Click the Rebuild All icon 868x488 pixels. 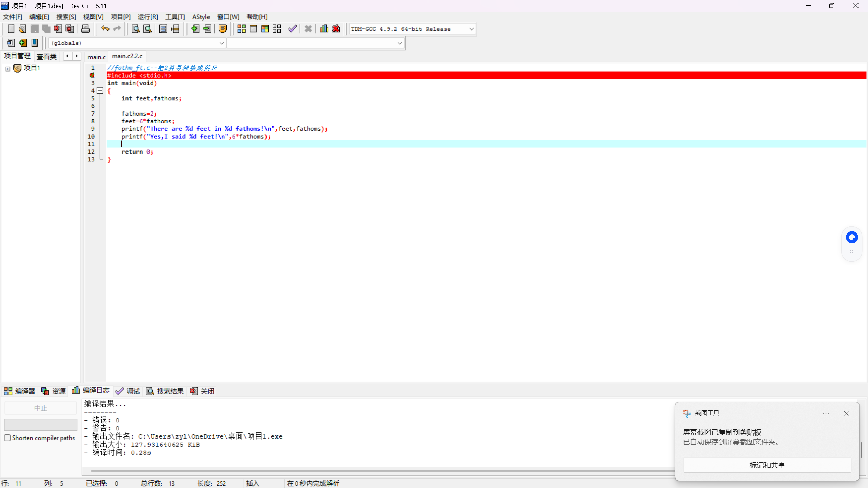click(277, 29)
